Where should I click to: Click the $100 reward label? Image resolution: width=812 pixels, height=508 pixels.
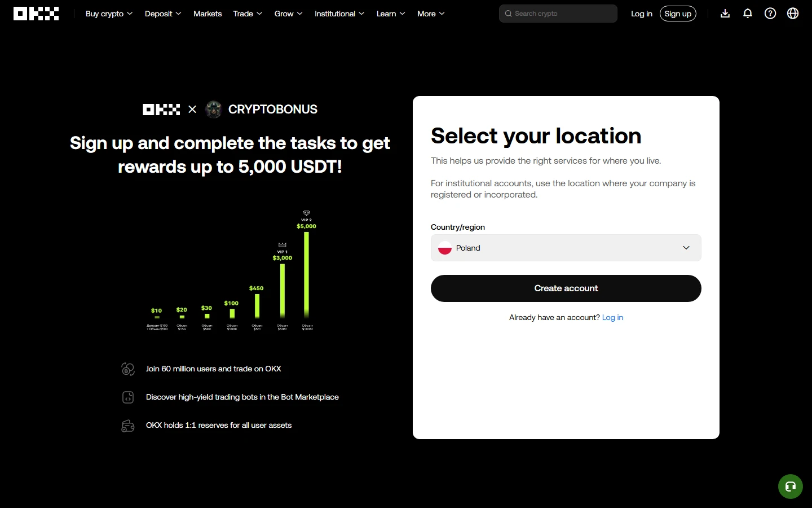coord(231,303)
